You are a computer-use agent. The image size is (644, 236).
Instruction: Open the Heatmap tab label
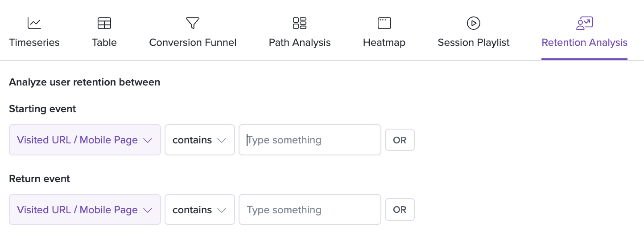(384, 43)
